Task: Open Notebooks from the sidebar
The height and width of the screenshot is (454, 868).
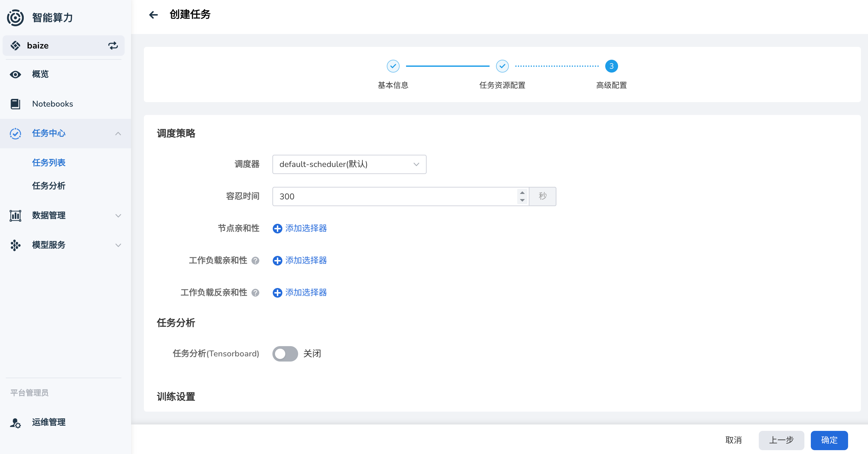Action: click(x=52, y=104)
